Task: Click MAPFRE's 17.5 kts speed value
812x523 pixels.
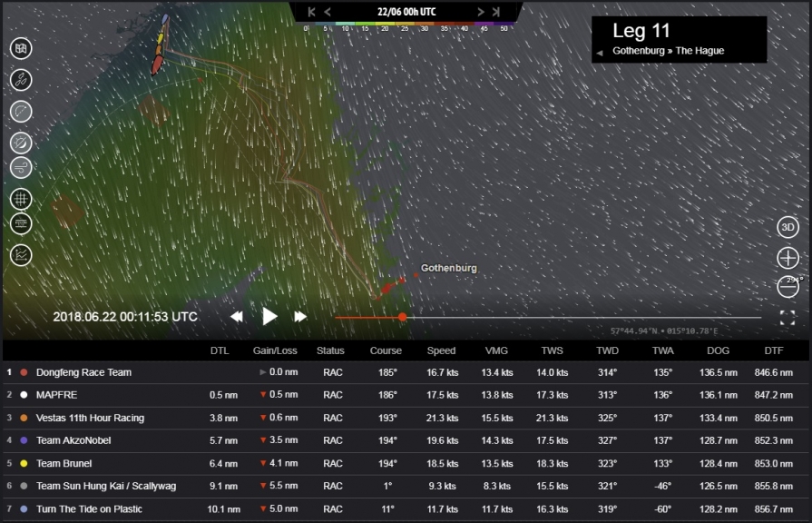Action: pyautogui.click(x=442, y=395)
